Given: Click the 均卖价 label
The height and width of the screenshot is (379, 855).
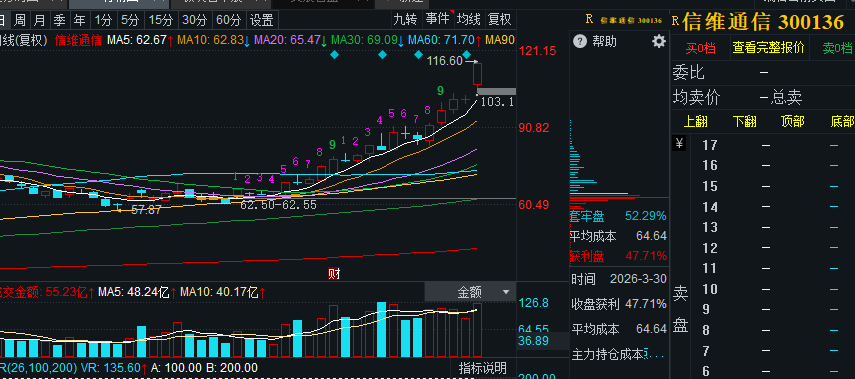Looking at the screenshot, I should 696,98.
